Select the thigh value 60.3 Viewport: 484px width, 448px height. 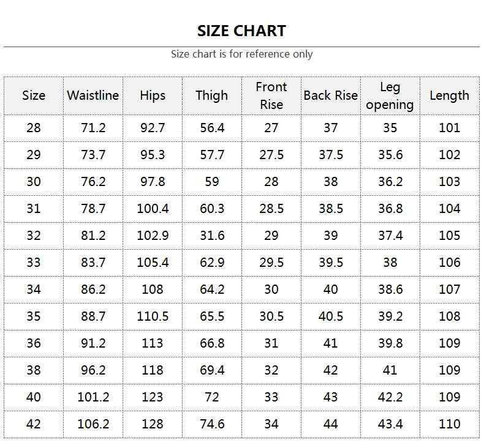pos(212,209)
